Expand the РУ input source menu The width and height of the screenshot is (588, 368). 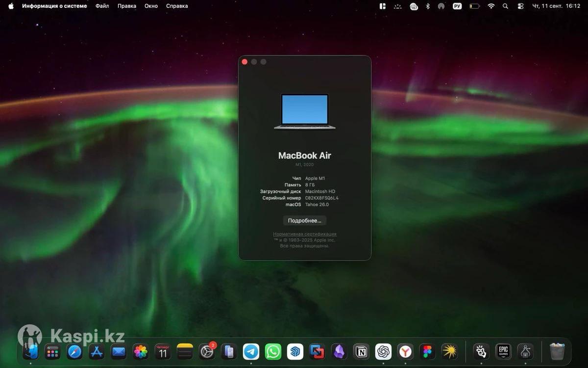pos(457,6)
